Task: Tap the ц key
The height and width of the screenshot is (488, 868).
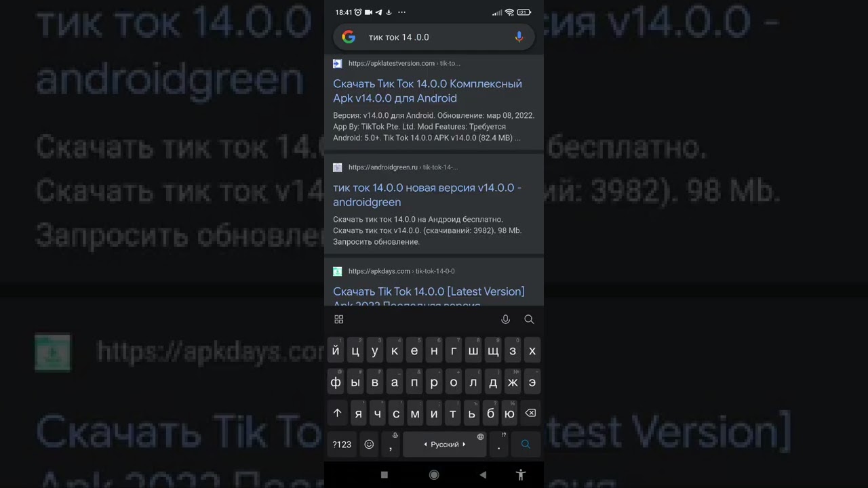Action: [x=355, y=351]
